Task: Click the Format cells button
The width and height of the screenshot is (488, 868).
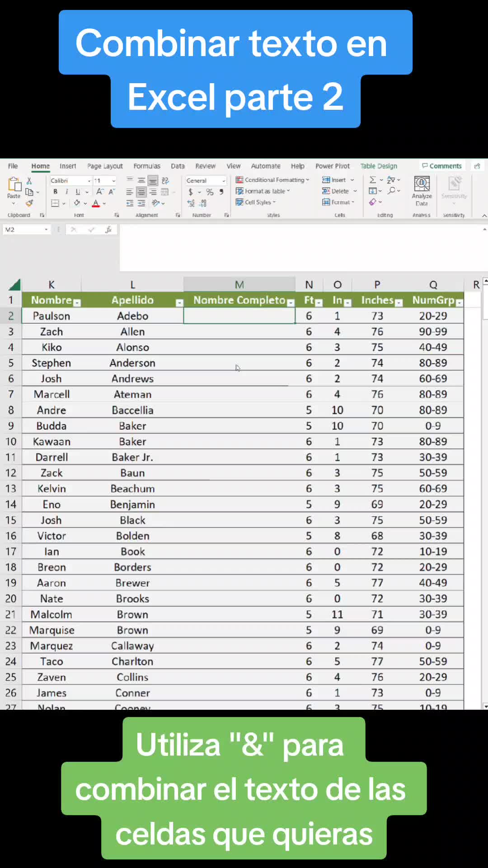Action: (338, 202)
